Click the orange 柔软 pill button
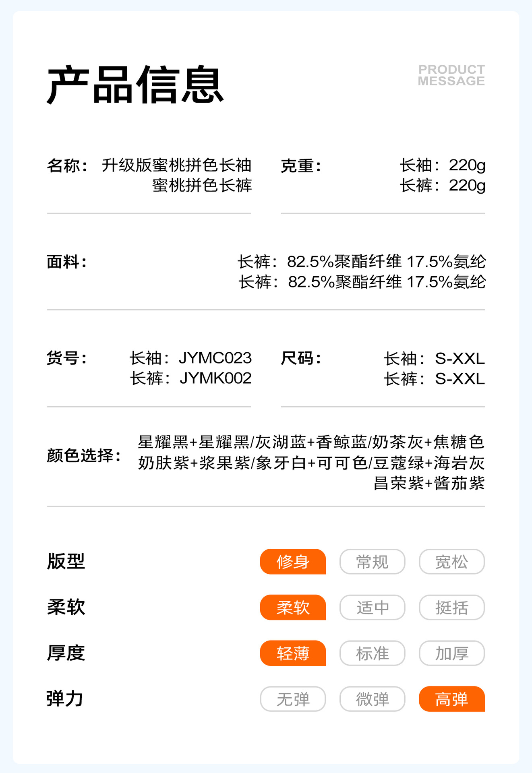532x773 pixels. coord(293,608)
